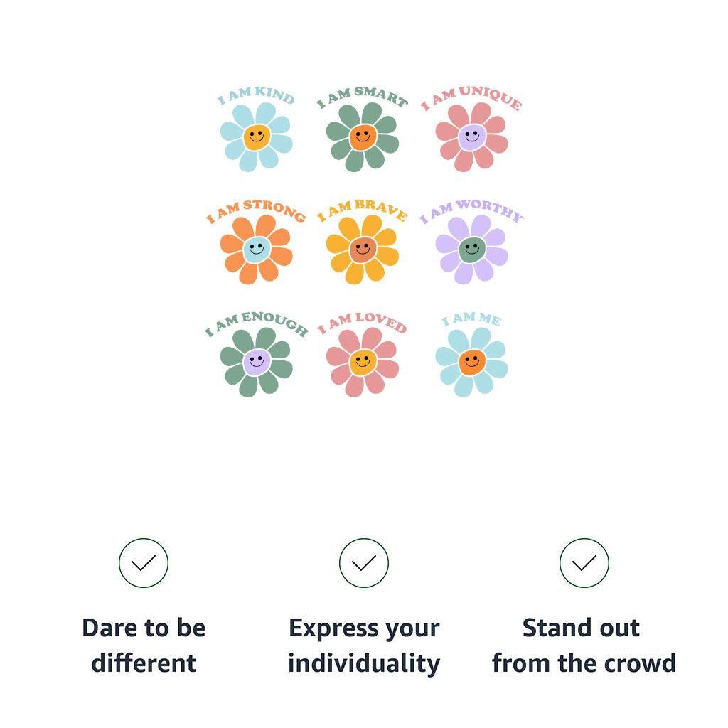Click the blue "I AM KIND" flower
Screen dimensions: 728x728
pos(257,137)
